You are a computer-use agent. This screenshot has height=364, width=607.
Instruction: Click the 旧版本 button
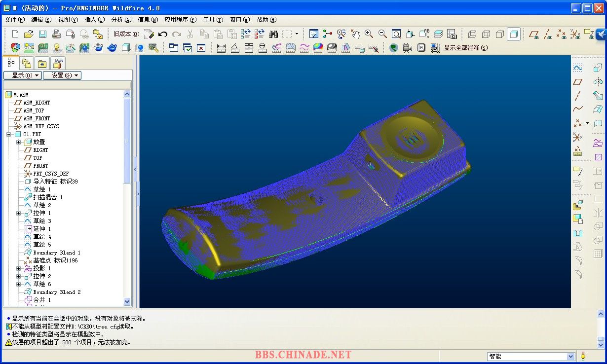tap(126, 34)
